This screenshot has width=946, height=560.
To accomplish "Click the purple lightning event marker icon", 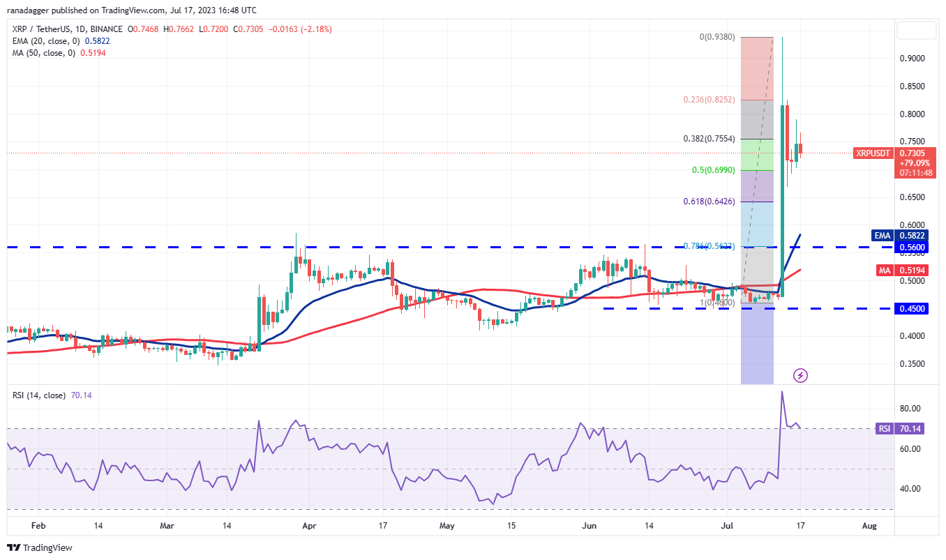I will (801, 376).
